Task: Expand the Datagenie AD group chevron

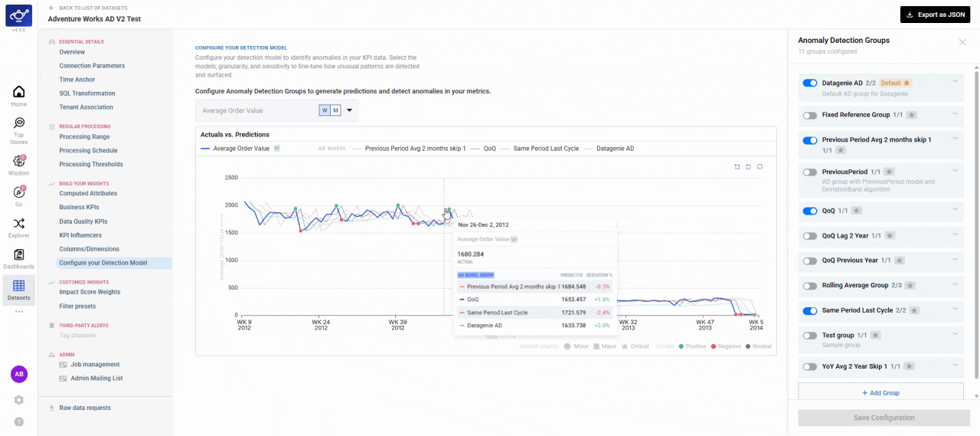Action: 955,81
